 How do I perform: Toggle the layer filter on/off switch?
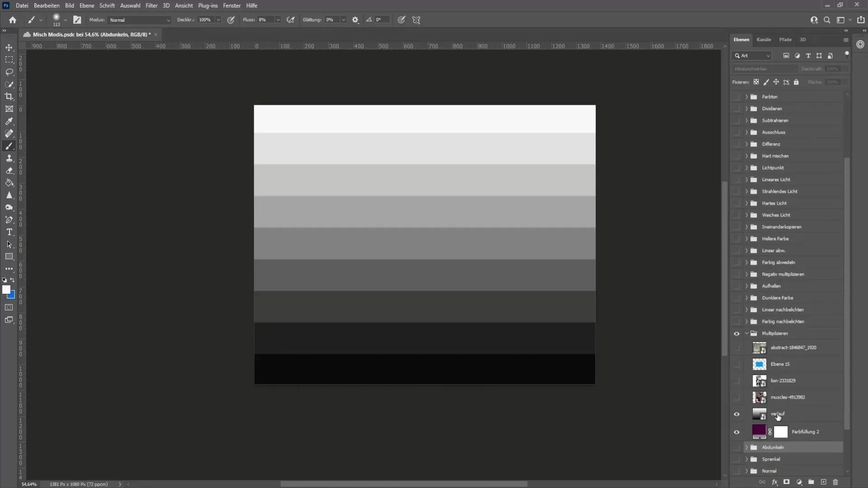tap(847, 55)
